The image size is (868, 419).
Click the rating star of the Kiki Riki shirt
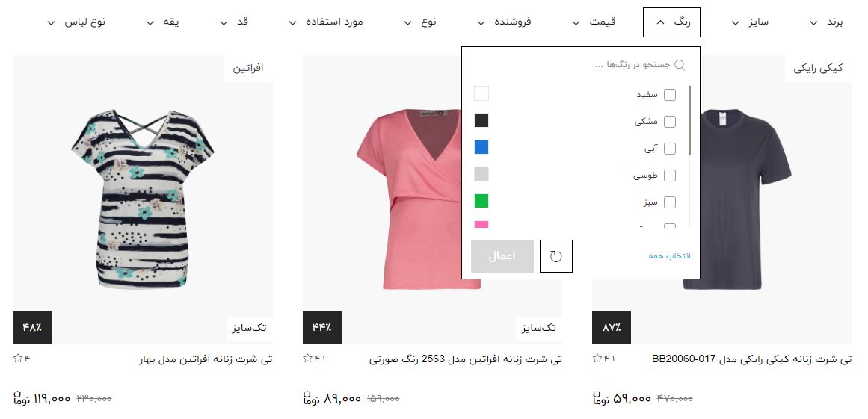click(x=597, y=359)
